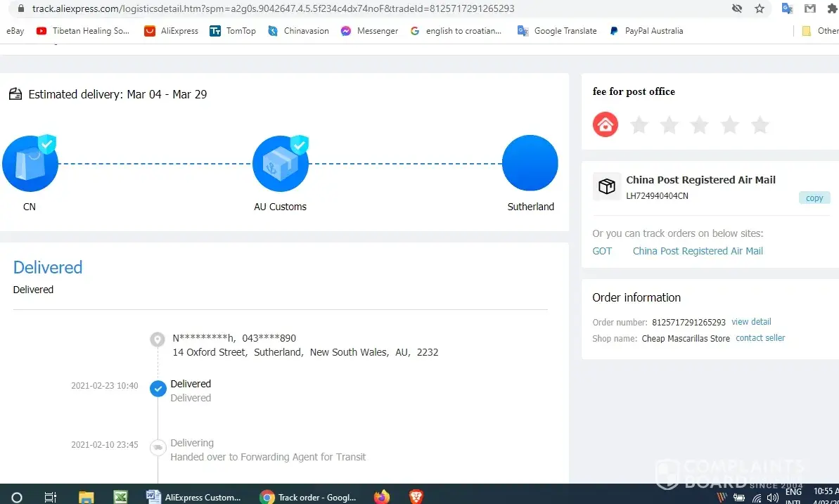Image resolution: width=839 pixels, height=504 pixels.
Task: Switch to the AliExpress Custom... Word window
Action: pos(194,497)
